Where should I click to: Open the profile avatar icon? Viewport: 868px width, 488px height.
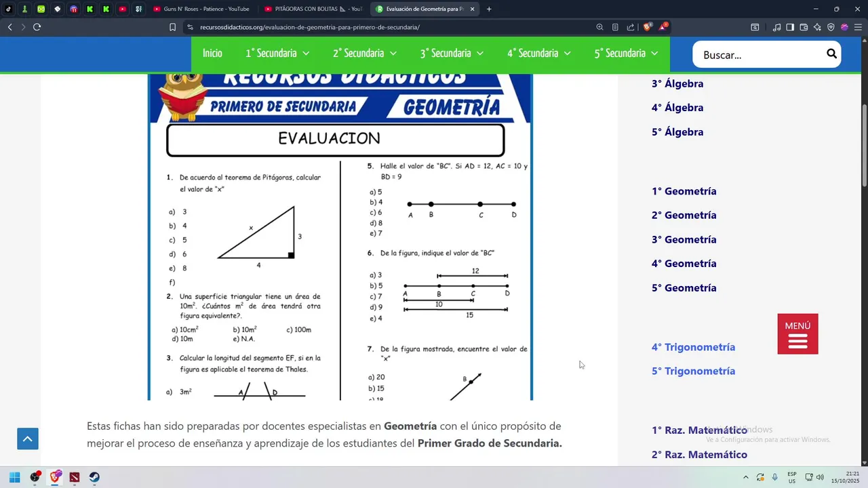(x=844, y=27)
